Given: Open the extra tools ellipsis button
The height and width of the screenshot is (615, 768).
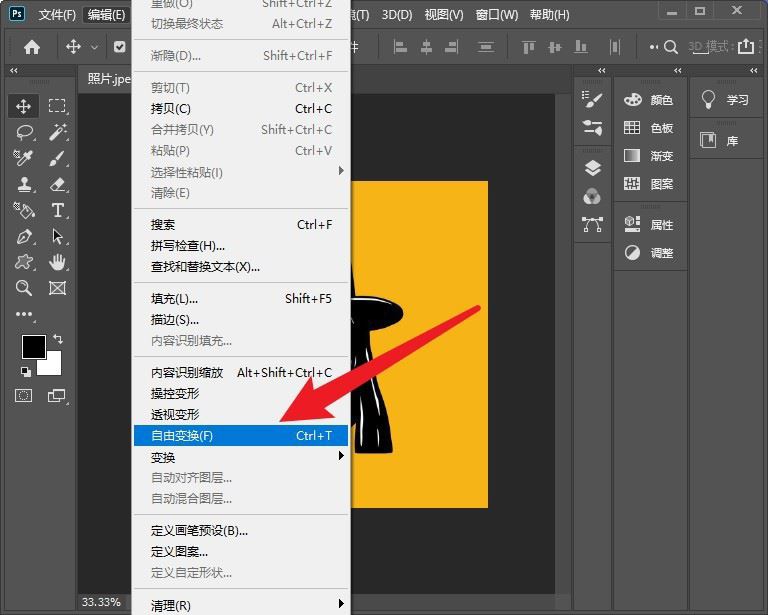Looking at the screenshot, I should 24,314.
